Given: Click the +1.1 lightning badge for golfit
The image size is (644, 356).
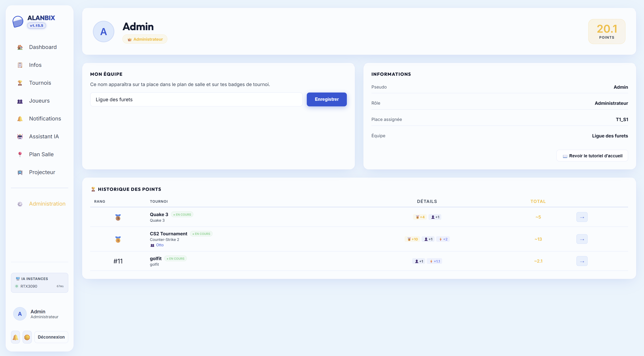Looking at the screenshot, I should point(435,261).
